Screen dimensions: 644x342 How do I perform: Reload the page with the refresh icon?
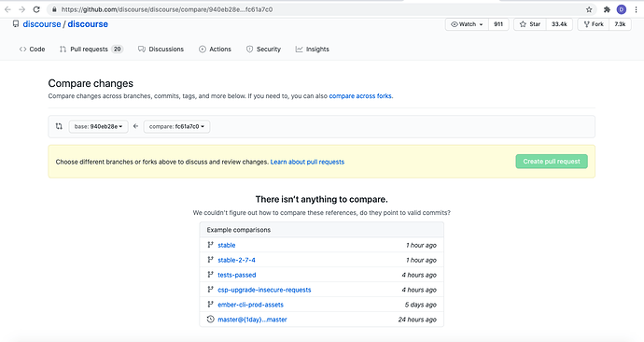point(36,9)
